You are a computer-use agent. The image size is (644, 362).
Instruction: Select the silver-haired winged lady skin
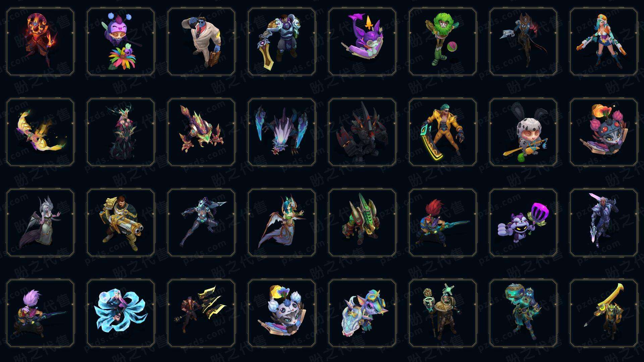point(40,223)
